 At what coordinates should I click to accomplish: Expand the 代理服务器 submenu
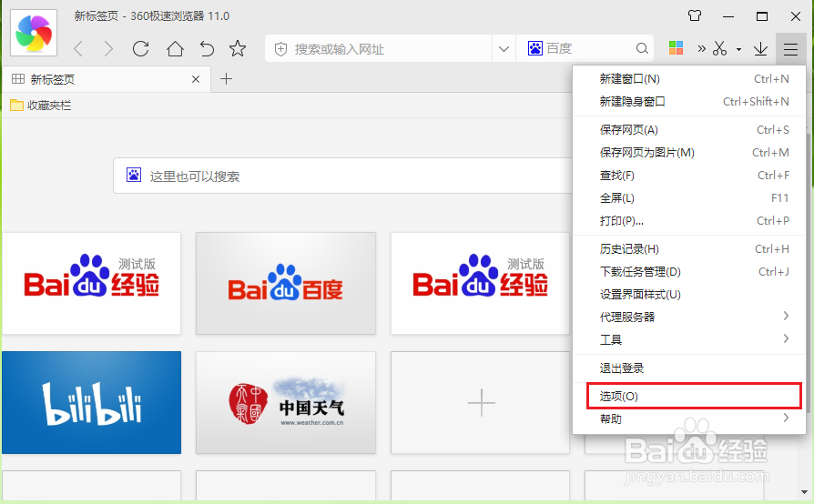[x=689, y=317]
